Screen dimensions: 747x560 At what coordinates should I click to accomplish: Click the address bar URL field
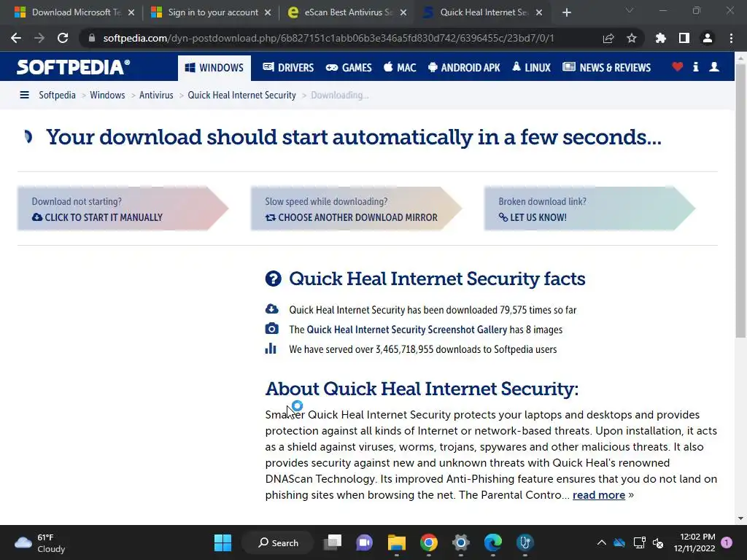pos(328,38)
